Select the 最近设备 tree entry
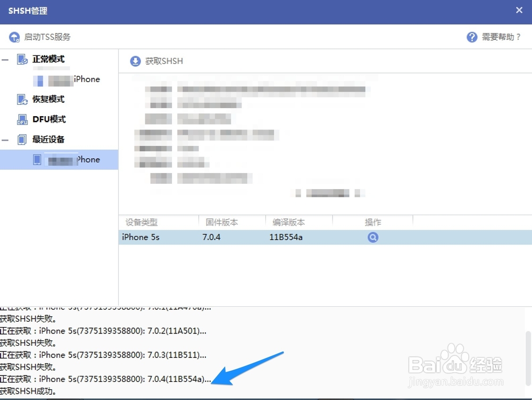The width and height of the screenshot is (532, 400). (x=48, y=139)
